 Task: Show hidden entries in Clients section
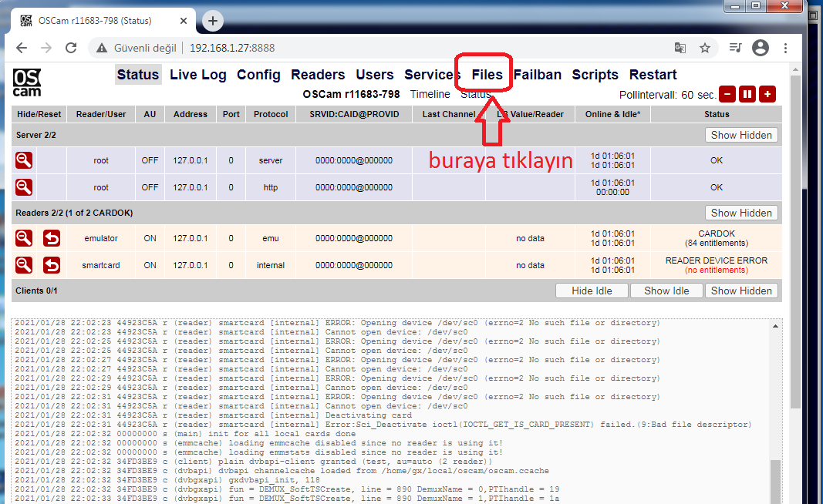tap(741, 291)
